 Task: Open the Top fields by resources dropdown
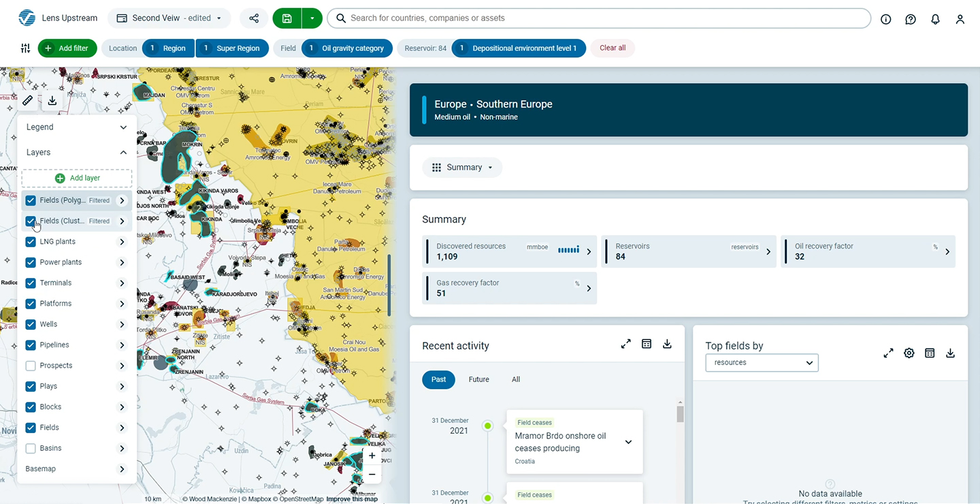[762, 362]
